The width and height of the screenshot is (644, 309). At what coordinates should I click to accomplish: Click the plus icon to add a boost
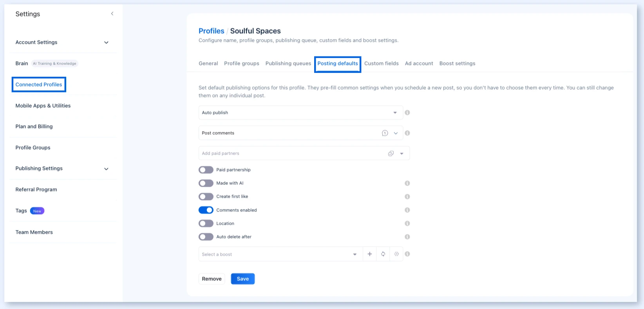pos(369,254)
